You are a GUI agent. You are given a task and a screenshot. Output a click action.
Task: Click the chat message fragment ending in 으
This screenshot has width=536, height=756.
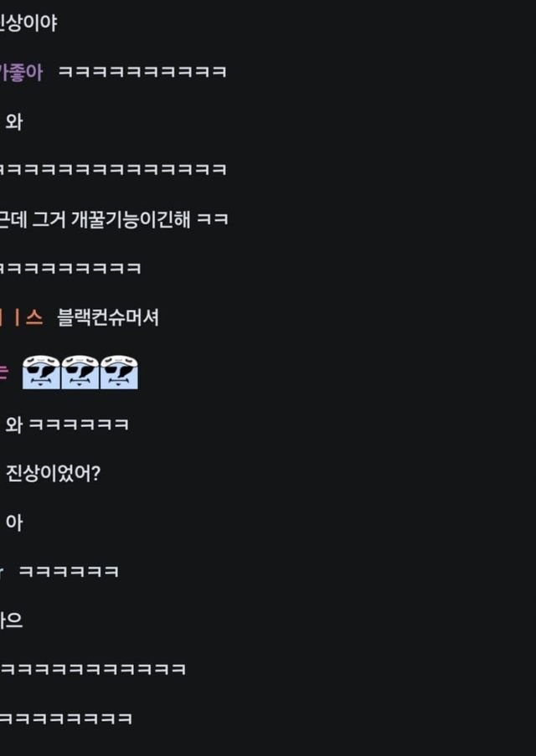pyautogui.click(x=11, y=621)
